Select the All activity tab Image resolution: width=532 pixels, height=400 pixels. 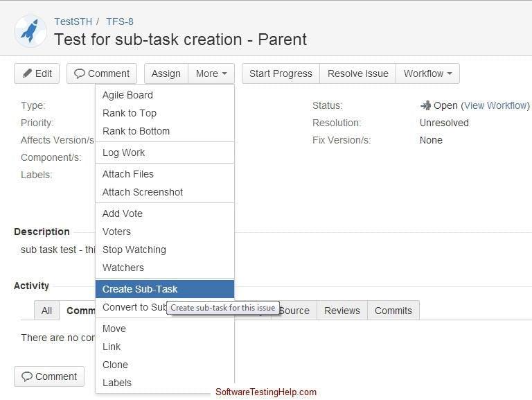pyautogui.click(x=46, y=311)
